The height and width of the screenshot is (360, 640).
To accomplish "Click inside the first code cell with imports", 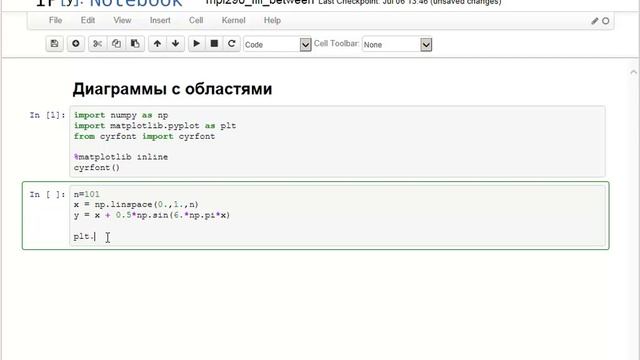I will (x=337, y=141).
